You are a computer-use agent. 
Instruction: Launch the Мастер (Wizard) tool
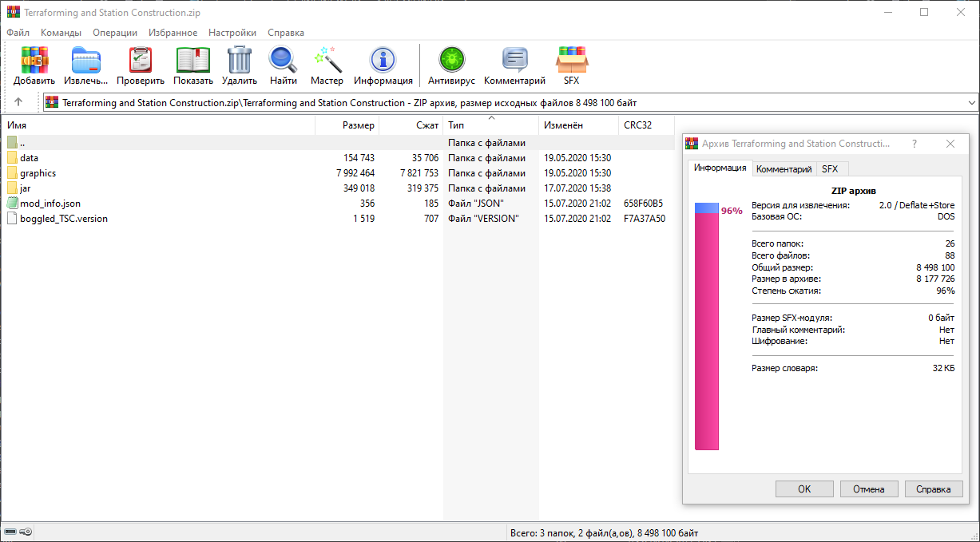(x=327, y=60)
